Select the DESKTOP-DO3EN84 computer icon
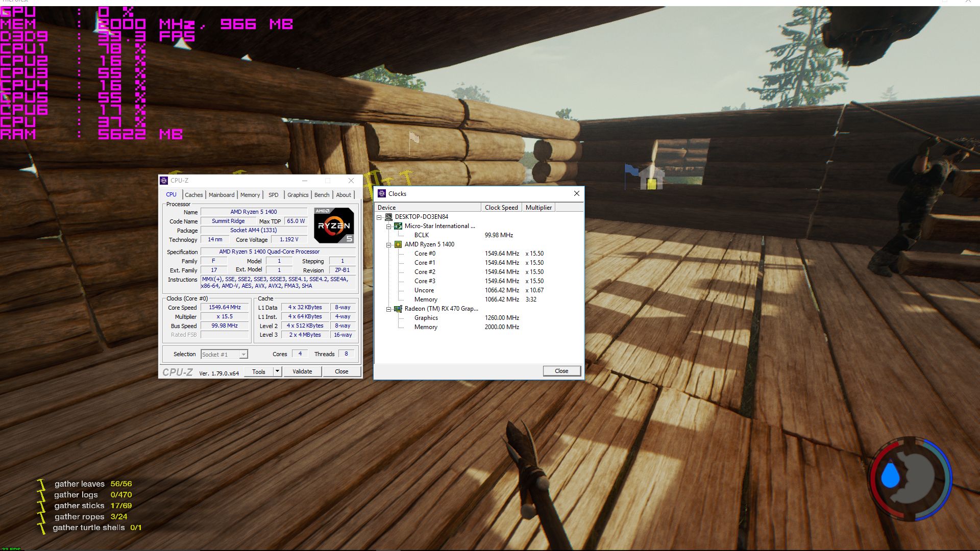The image size is (980, 551). point(388,217)
